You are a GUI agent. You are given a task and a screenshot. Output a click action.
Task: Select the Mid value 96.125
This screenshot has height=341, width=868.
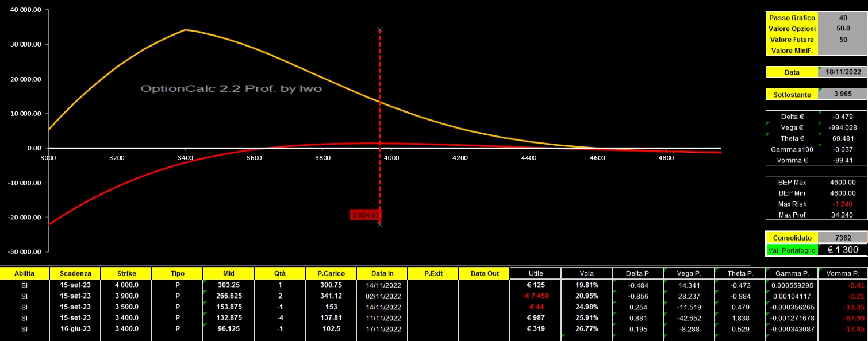click(228, 328)
